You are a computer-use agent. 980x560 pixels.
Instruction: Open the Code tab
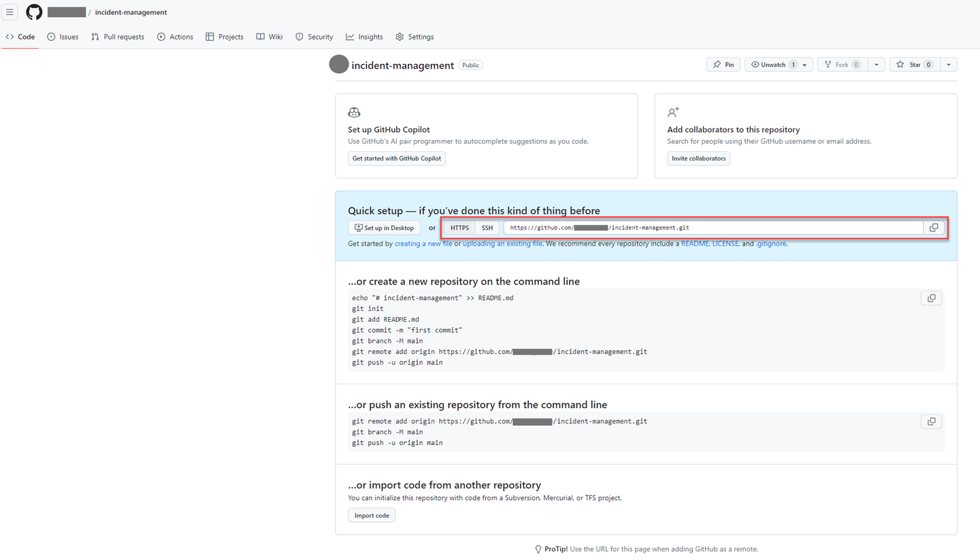[20, 37]
